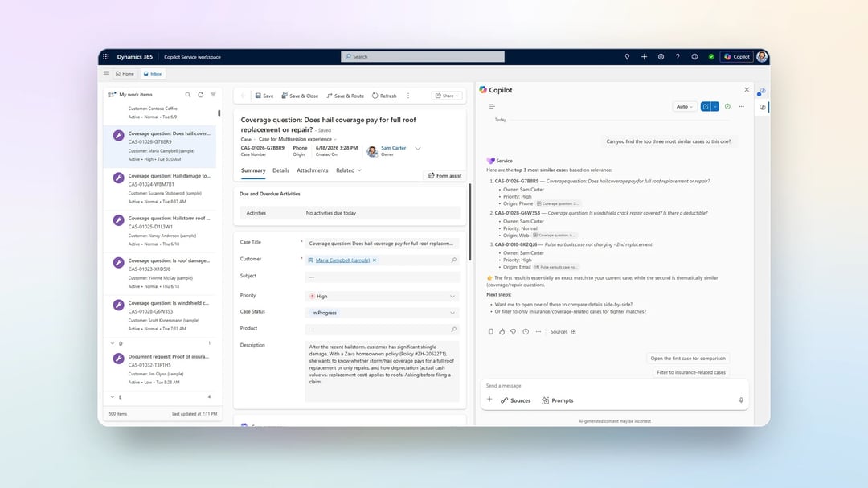Open the case toolbar overflow menu
The height and width of the screenshot is (488, 868).
tap(408, 96)
